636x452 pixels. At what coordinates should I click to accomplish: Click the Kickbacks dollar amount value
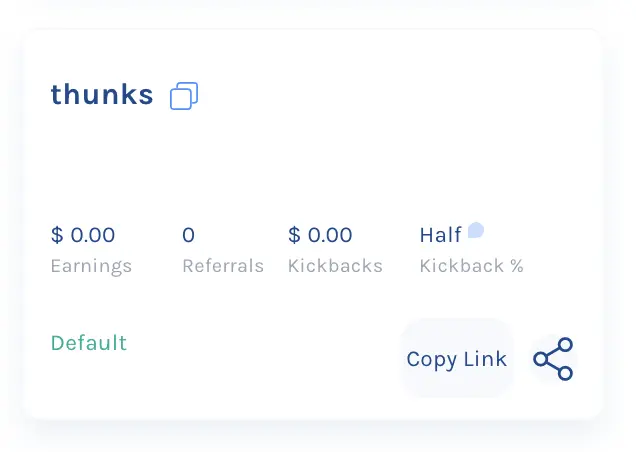pos(320,235)
